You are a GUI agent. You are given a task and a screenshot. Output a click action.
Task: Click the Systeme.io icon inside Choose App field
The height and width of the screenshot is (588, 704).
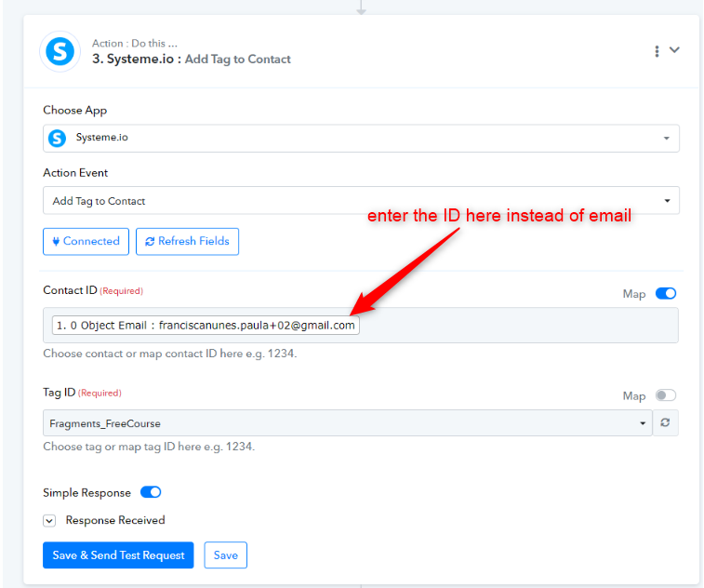[57, 138]
